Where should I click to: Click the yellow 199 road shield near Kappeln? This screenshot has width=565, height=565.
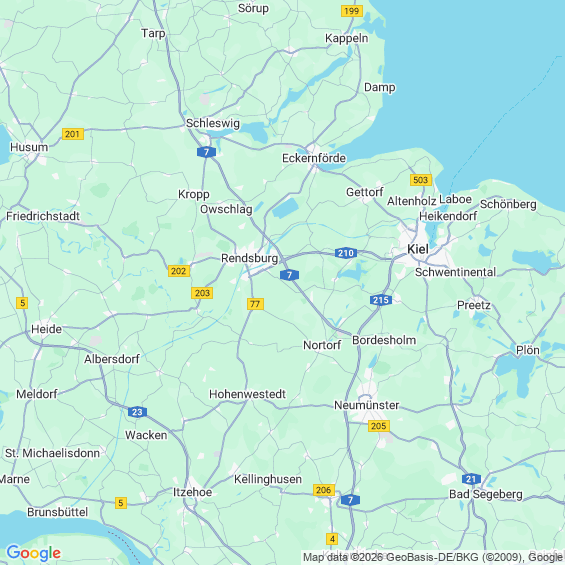point(352,11)
